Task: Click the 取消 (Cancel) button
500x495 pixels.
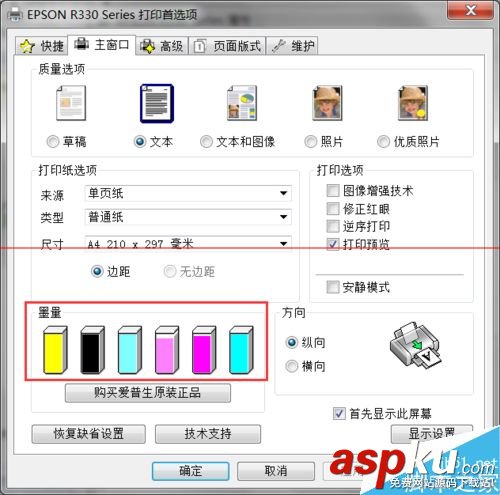Action: point(276,471)
